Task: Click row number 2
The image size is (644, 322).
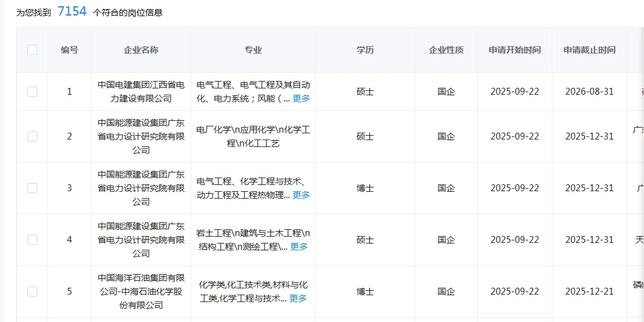Action: click(x=69, y=136)
